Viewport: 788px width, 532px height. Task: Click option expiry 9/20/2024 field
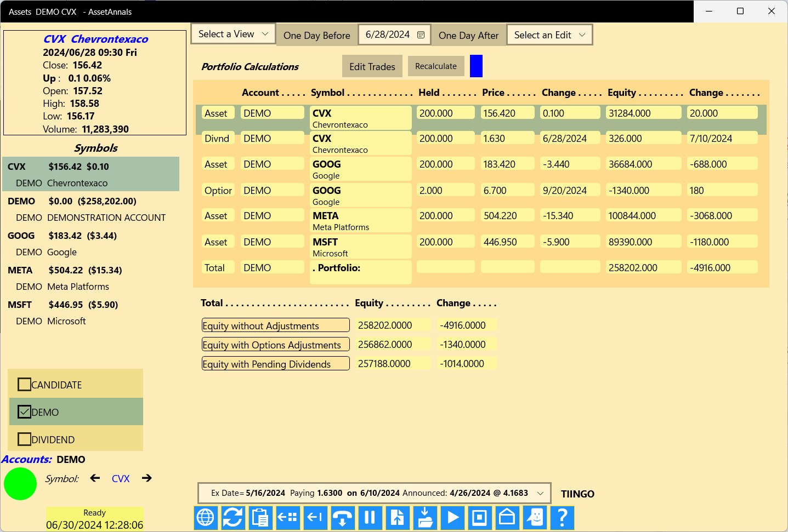pos(570,190)
